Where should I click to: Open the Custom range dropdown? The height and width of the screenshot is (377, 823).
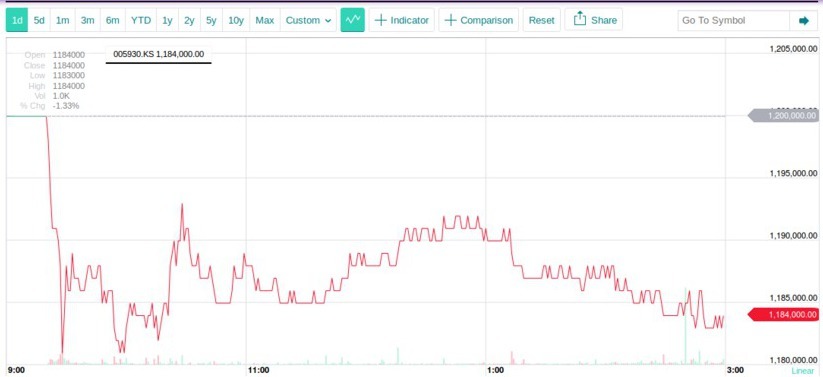click(x=308, y=20)
